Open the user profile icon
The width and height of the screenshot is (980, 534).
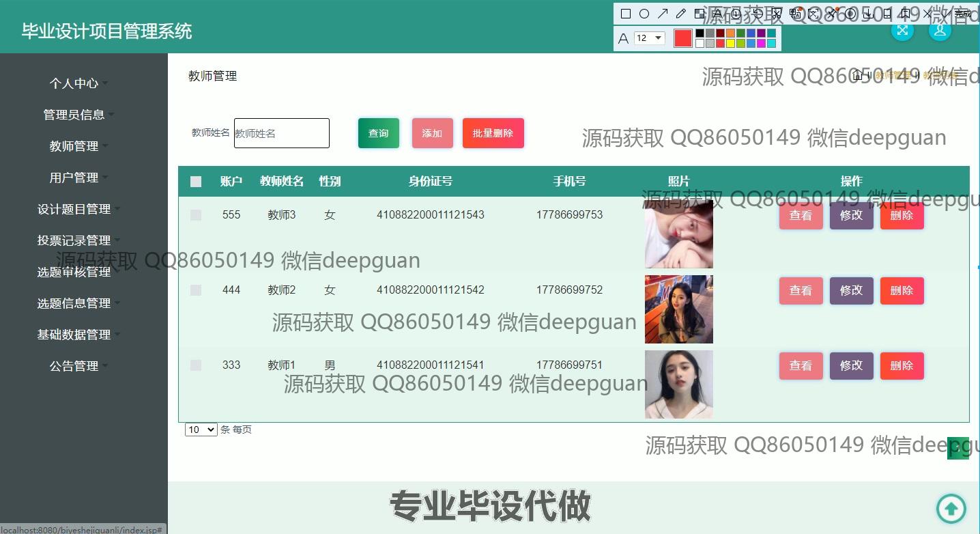(x=940, y=31)
